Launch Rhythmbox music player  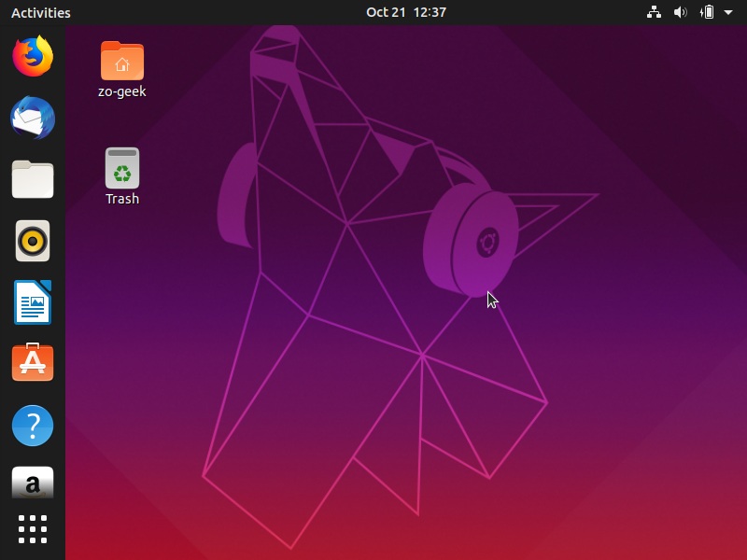pyautogui.click(x=33, y=241)
